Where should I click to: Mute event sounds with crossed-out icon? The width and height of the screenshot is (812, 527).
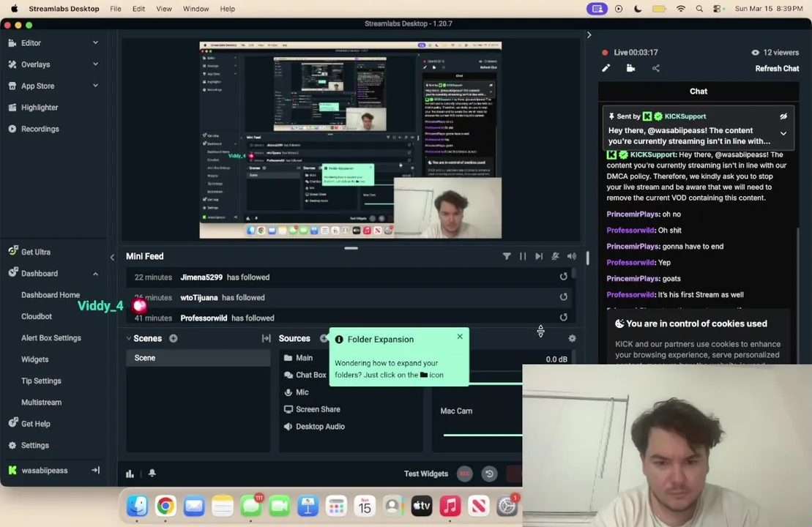click(555, 256)
